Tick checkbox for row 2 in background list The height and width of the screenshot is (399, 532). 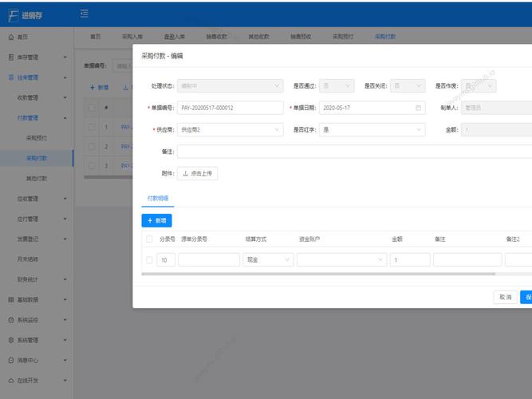(92, 146)
